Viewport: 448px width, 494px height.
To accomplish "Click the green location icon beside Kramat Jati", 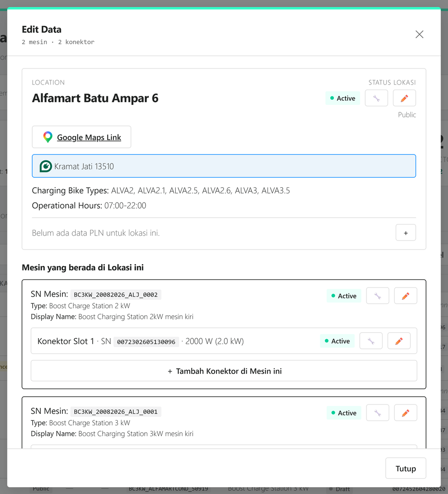I will point(46,166).
